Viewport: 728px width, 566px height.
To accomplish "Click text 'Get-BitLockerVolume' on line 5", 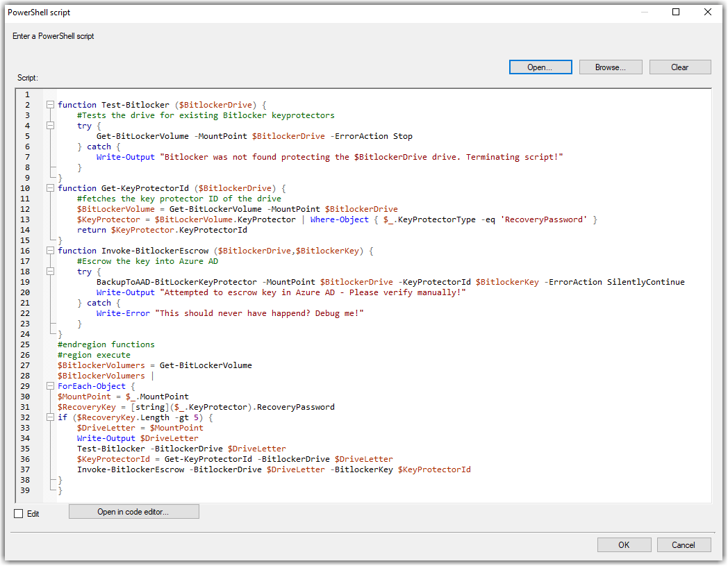I will 142,136.
